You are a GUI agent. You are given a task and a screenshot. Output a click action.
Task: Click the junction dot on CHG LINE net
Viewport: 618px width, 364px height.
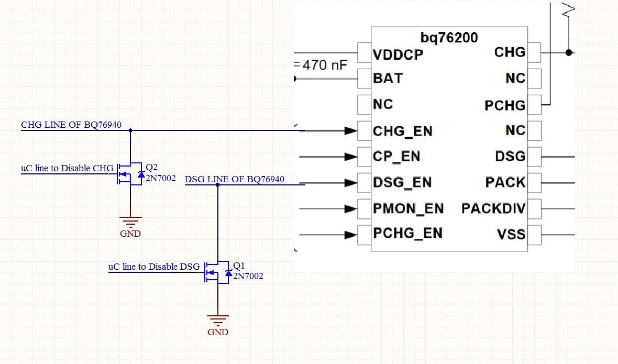click(x=130, y=130)
